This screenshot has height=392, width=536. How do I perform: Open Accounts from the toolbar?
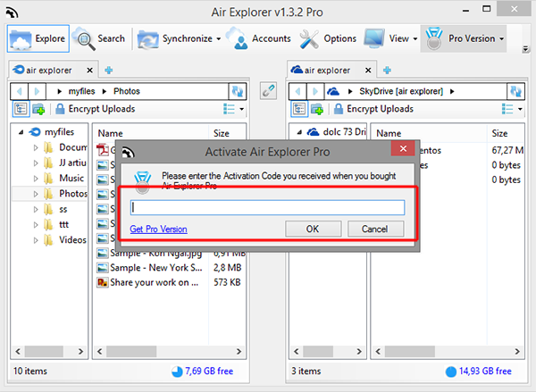(259, 38)
